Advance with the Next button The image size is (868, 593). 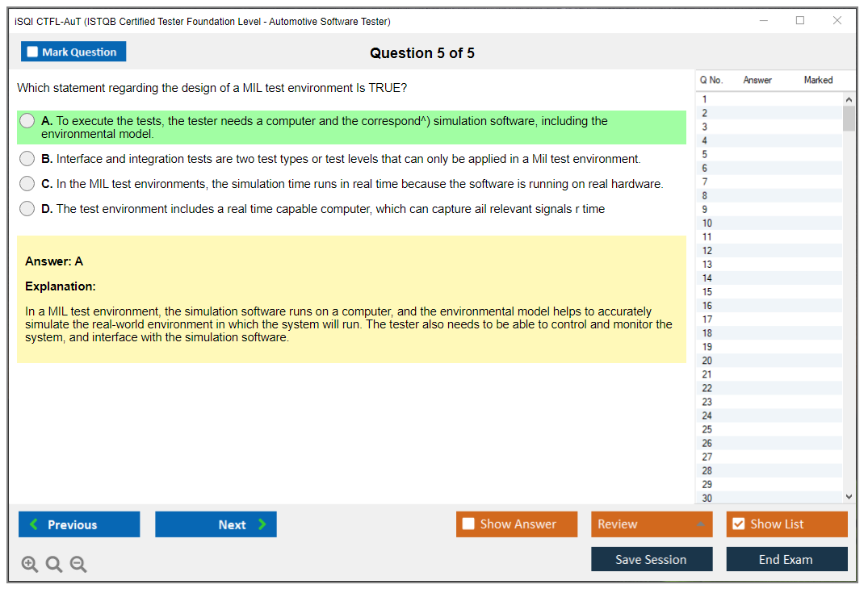[216, 524]
